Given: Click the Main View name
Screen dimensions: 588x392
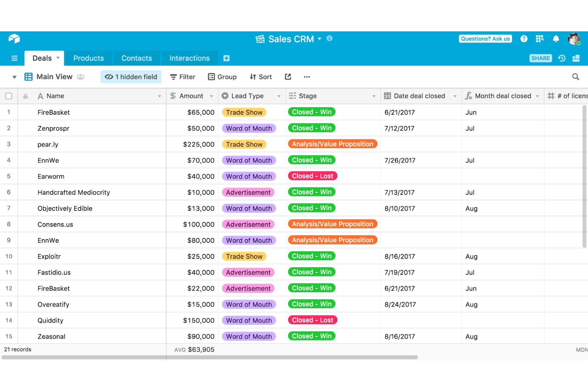Looking at the screenshot, I should point(54,77).
